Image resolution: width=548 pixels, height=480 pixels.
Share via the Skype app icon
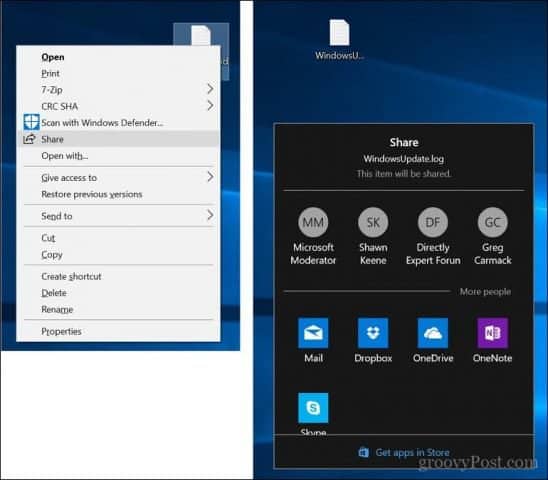[x=313, y=408]
